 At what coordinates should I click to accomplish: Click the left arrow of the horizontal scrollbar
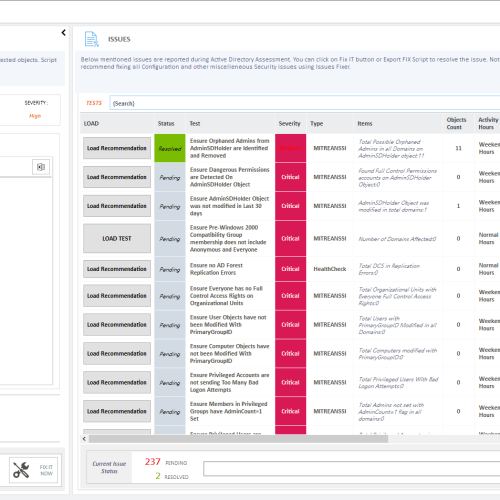coord(84,439)
